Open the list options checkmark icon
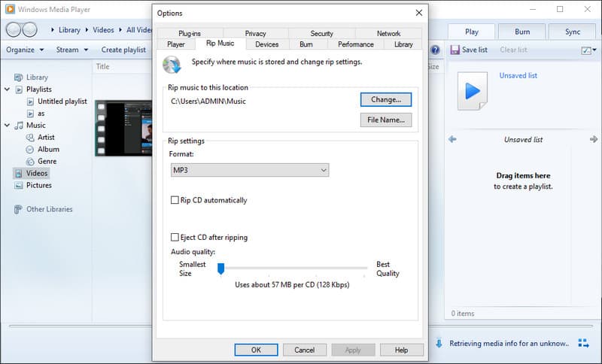Screen dimensions: 602x364 [586, 50]
